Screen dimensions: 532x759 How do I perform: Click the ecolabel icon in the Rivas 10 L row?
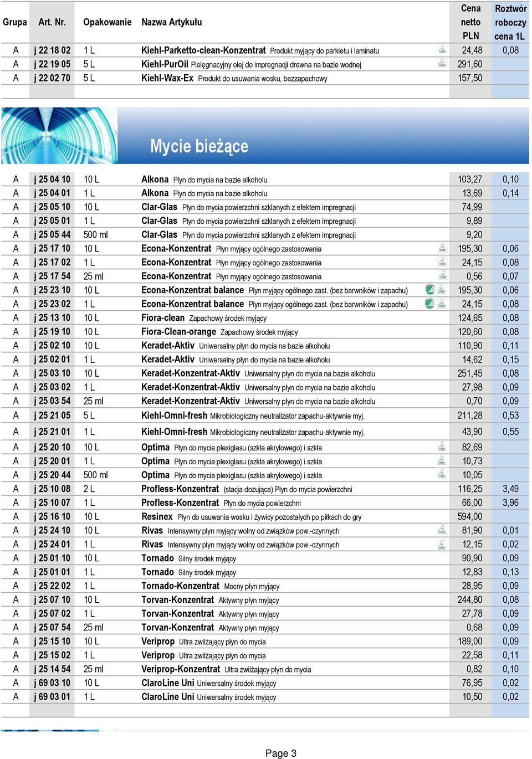click(442, 530)
